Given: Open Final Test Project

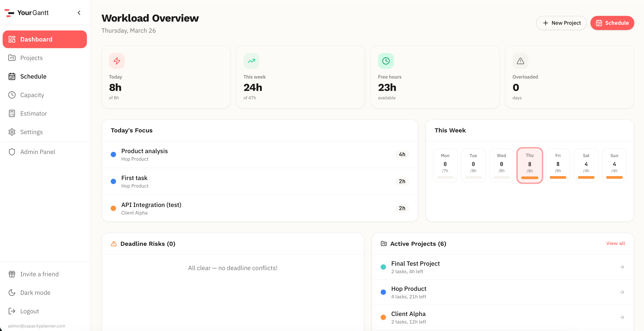Looking at the screenshot, I should coord(503,267).
